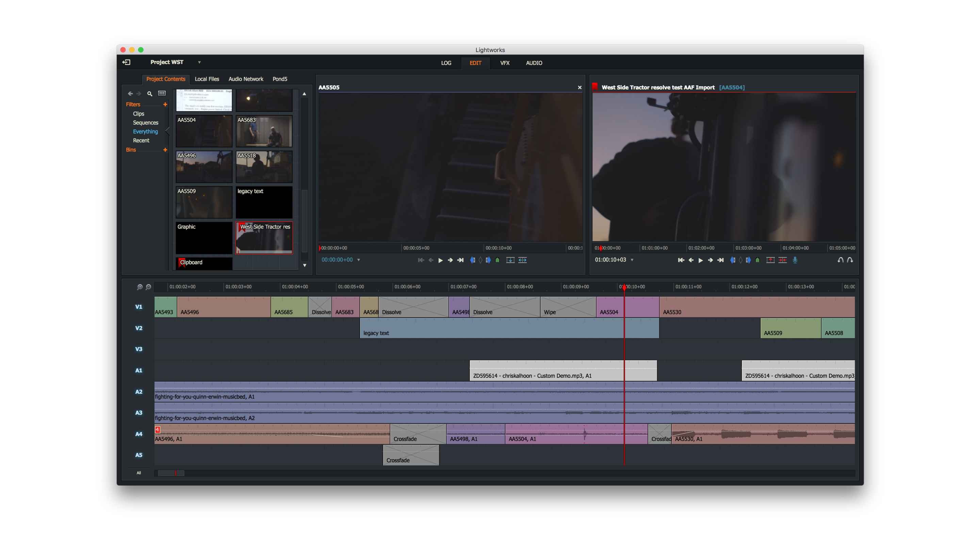Select the mark in point icon in source viewer
The image size is (980, 536).
[x=472, y=260]
